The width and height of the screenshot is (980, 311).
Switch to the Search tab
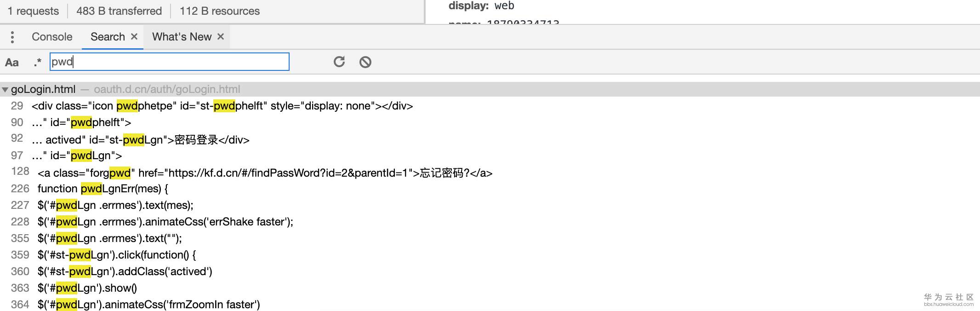click(x=108, y=37)
